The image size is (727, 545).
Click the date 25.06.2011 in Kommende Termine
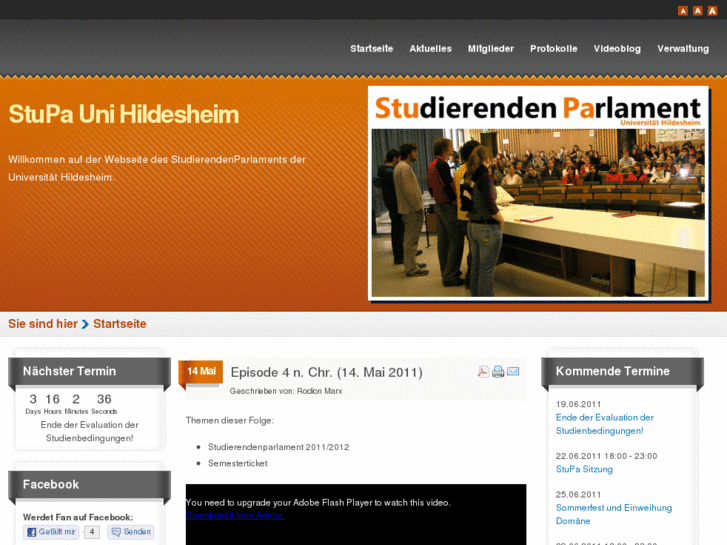[578, 494]
